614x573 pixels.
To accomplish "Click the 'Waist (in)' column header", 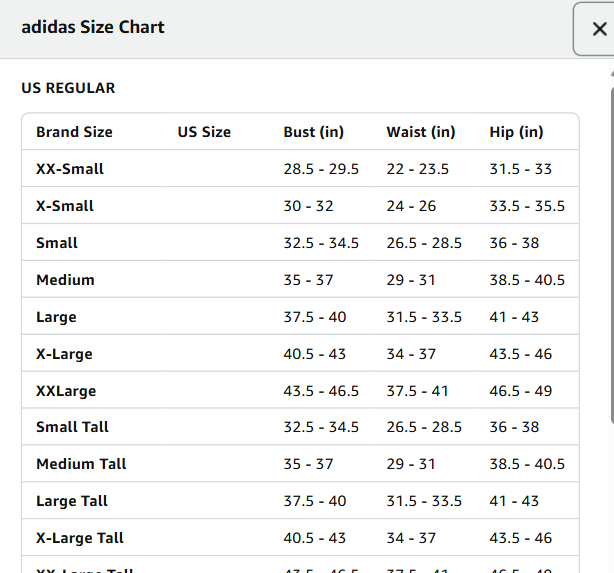I will [421, 132].
